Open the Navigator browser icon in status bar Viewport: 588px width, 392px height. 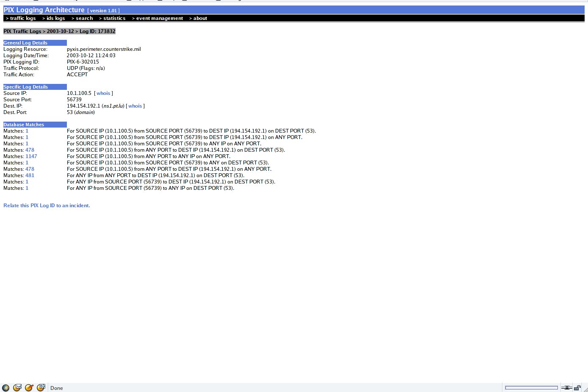tap(6, 388)
